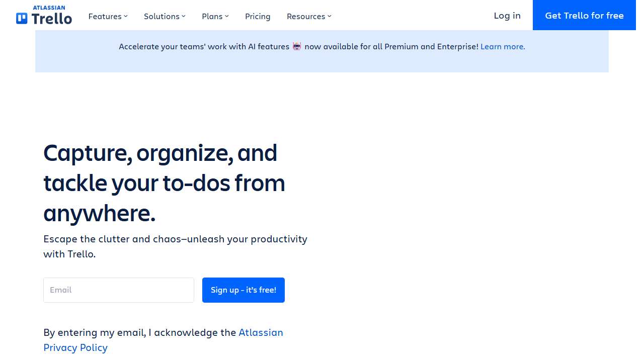Open the Pricing page
Screen dimensions: 644x362
tap(258, 16)
